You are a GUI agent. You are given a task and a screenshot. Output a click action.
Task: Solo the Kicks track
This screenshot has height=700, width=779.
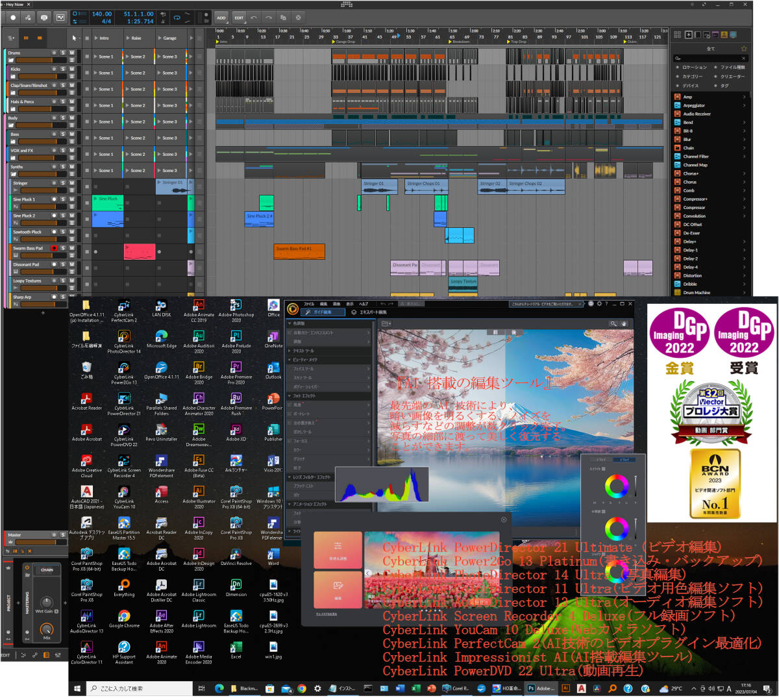coord(63,69)
